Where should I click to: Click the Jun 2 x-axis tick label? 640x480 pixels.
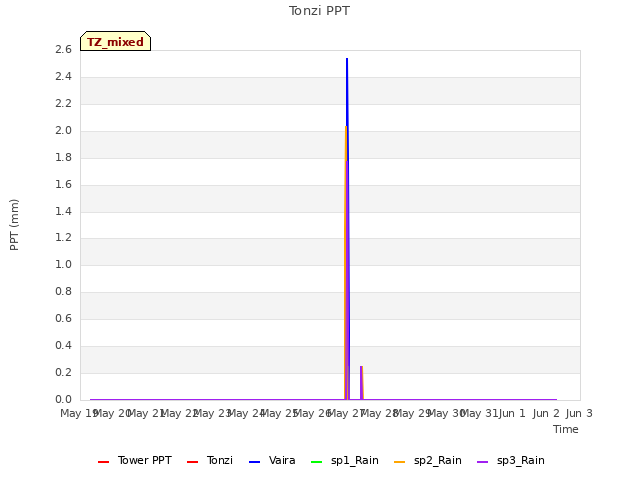point(546,413)
